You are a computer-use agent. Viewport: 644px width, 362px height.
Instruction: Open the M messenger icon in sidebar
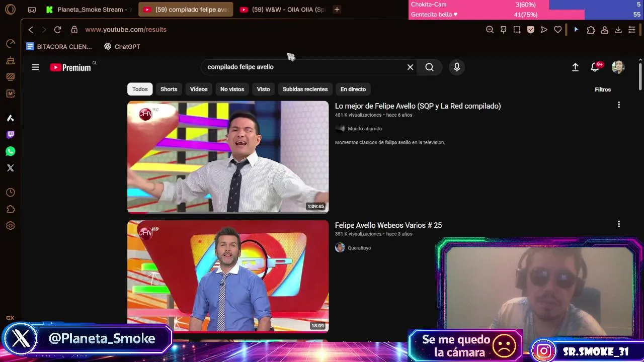coord(10,94)
